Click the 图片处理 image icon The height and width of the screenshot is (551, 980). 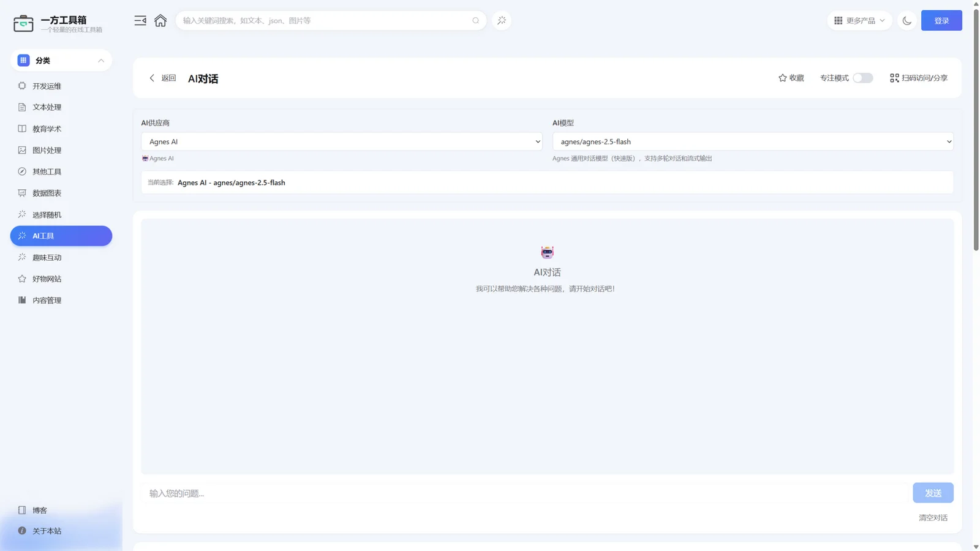(x=22, y=150)
